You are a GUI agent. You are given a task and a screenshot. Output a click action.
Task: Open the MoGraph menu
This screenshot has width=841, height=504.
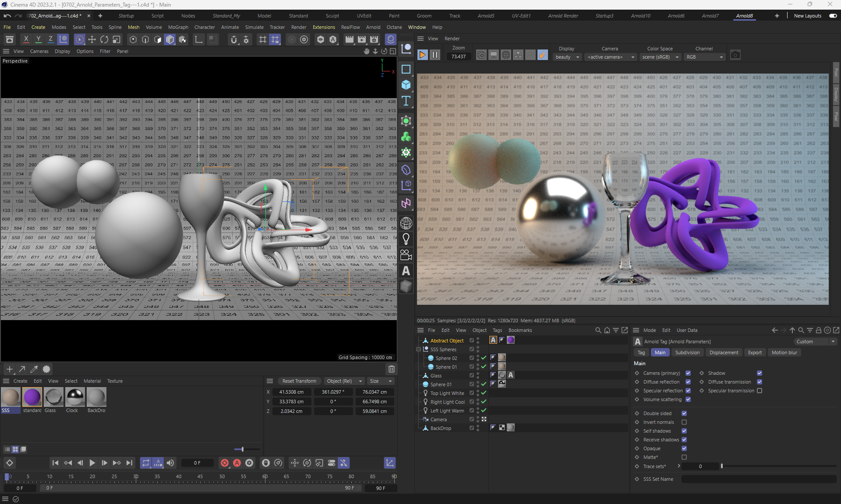click(x=178, y=27)
